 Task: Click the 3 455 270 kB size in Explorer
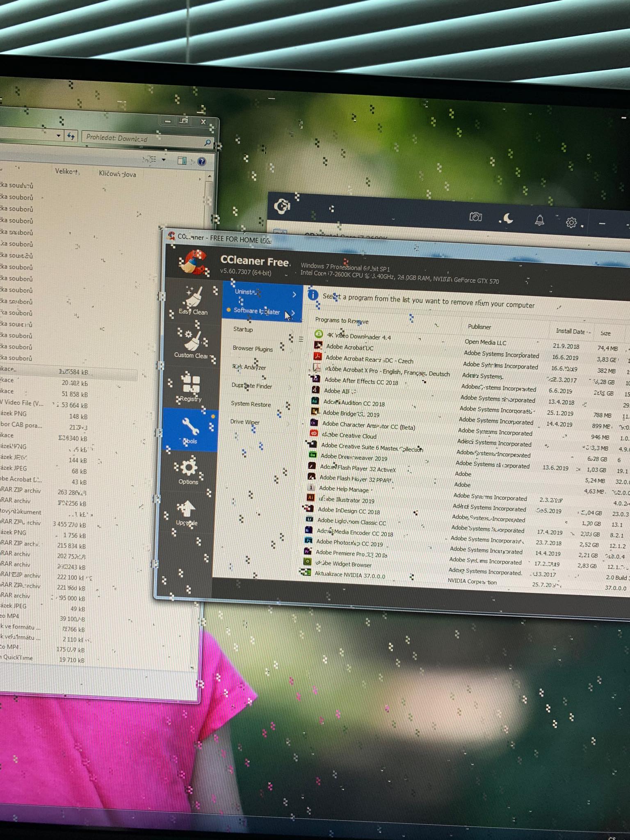point(69,525)
